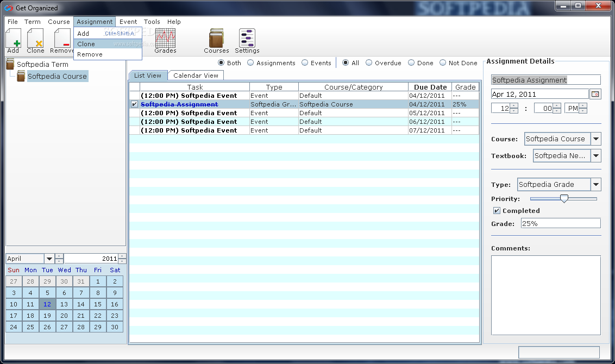The image size is (615, 364).
Task: Open the April month dropdown
Action: [x=49, y=259]
